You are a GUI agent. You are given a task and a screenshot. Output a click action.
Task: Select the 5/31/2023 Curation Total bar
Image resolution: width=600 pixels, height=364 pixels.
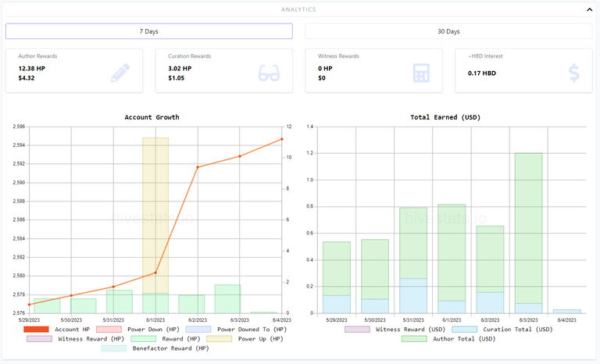(x=413, y=296)
